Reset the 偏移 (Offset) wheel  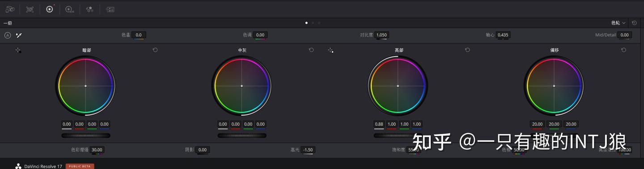click(623, 50)
